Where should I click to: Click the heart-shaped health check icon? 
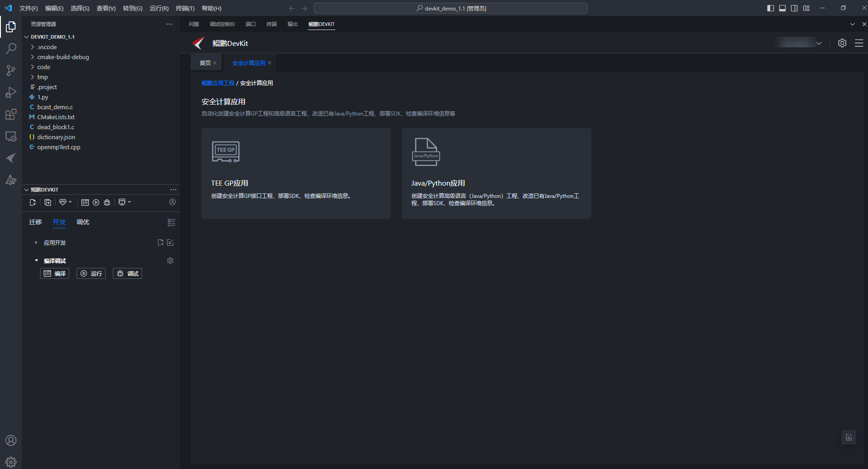click(x=63, y=202)
